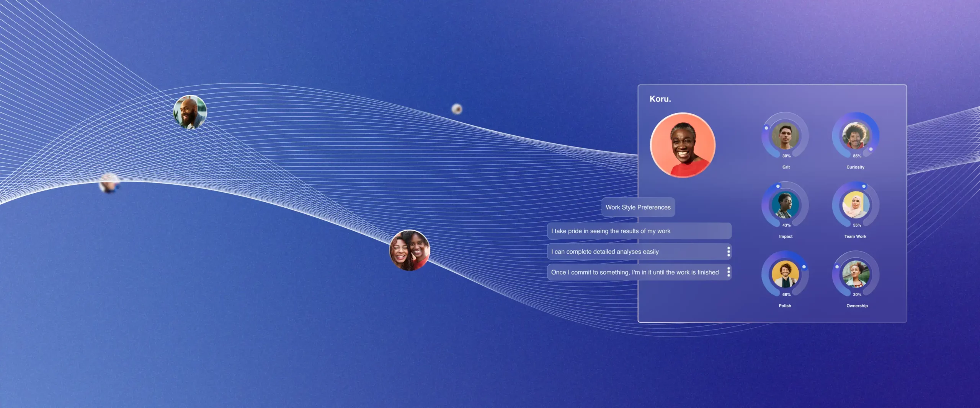Click the 55% value under Team Work ring
This screenshot has width=980, height=408.
(857, 225)
